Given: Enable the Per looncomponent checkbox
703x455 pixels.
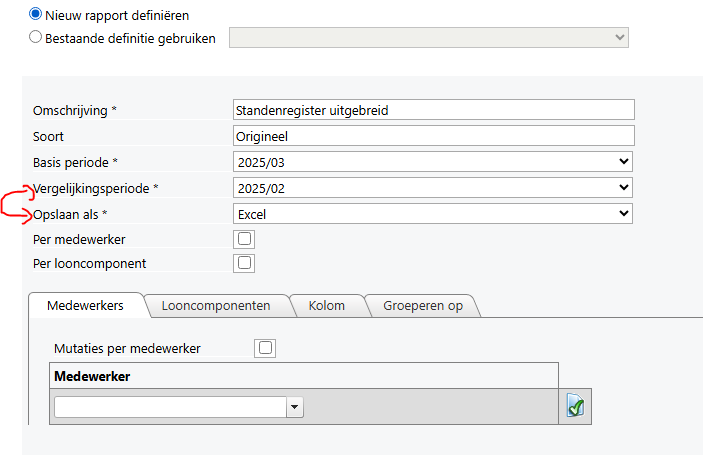Looking at the screenshot, I should click(244, 263).
